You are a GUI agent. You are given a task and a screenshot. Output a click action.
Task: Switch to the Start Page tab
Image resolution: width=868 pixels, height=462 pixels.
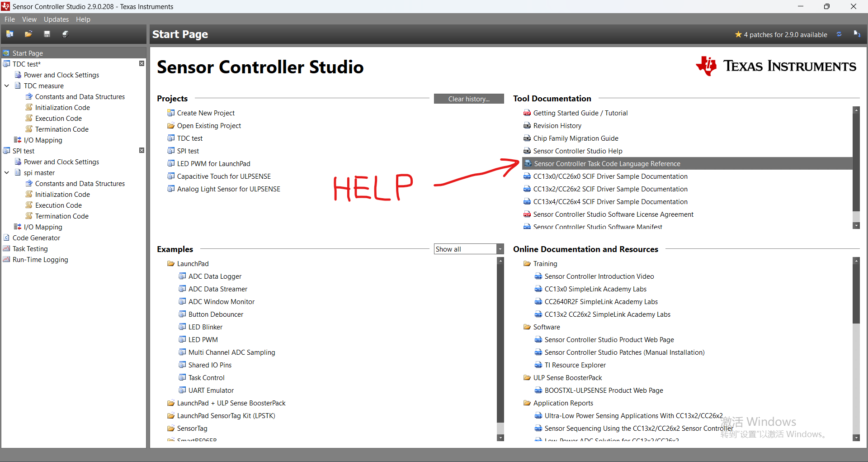point(27,52)
